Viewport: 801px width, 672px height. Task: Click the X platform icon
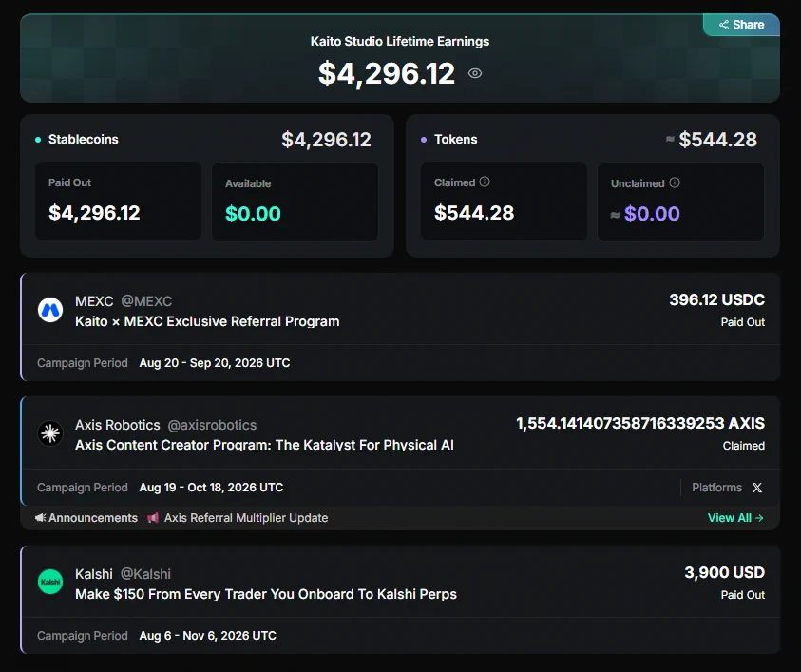(x=757, y=488)
